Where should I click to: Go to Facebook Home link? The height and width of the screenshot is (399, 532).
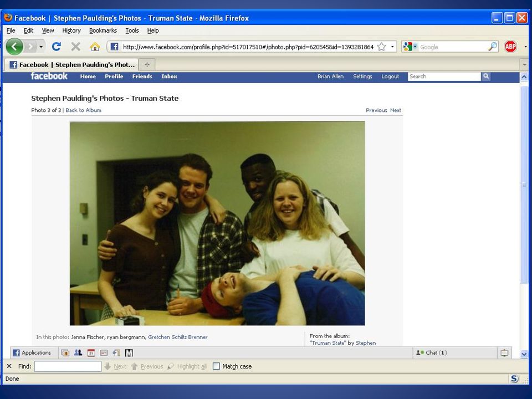(88, 76)
